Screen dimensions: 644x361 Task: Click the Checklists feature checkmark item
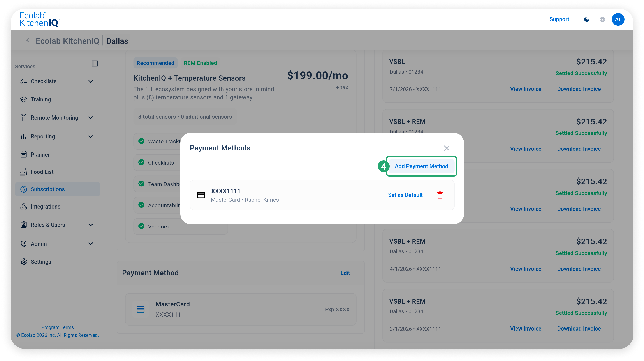pos(157,163)
